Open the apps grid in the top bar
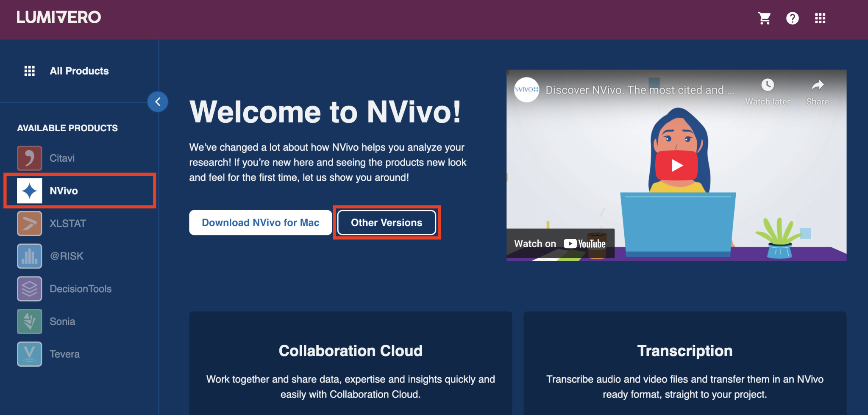Screen dimensions: 868x415 point(820,18)
